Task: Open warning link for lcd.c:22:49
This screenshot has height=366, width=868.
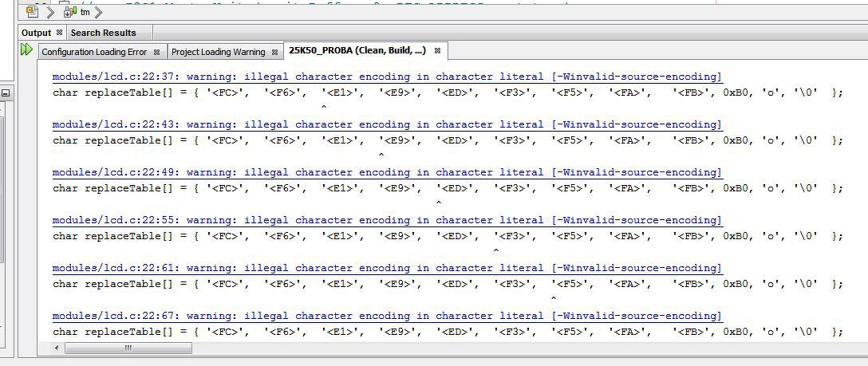Action: coord(387,172)
